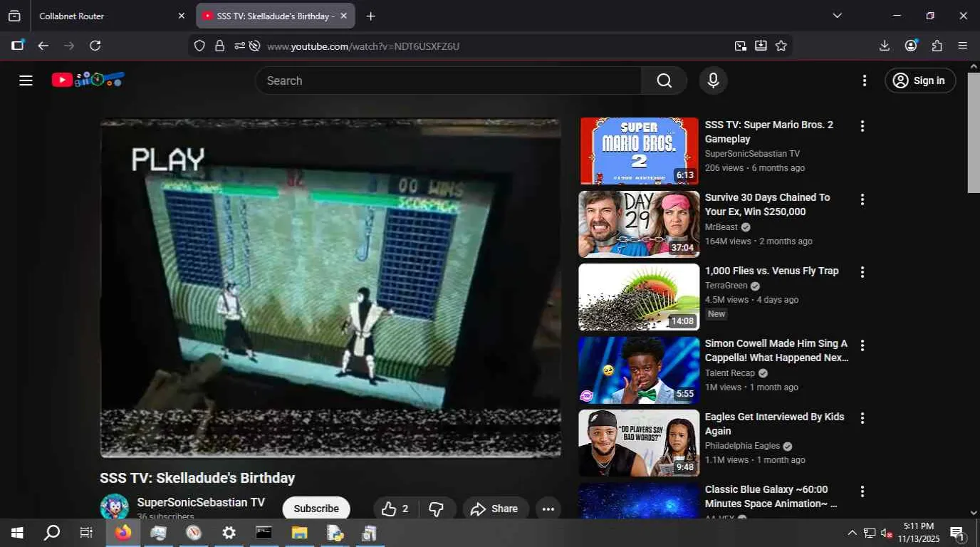Open SuperSonicSebastian TV channel name link
This screenshot has width=980, height=547.
pyautogui.click(x=201, y=502)
